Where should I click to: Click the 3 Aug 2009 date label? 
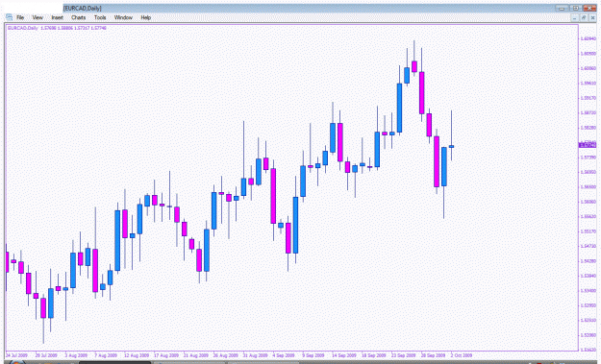coord(76,355)
